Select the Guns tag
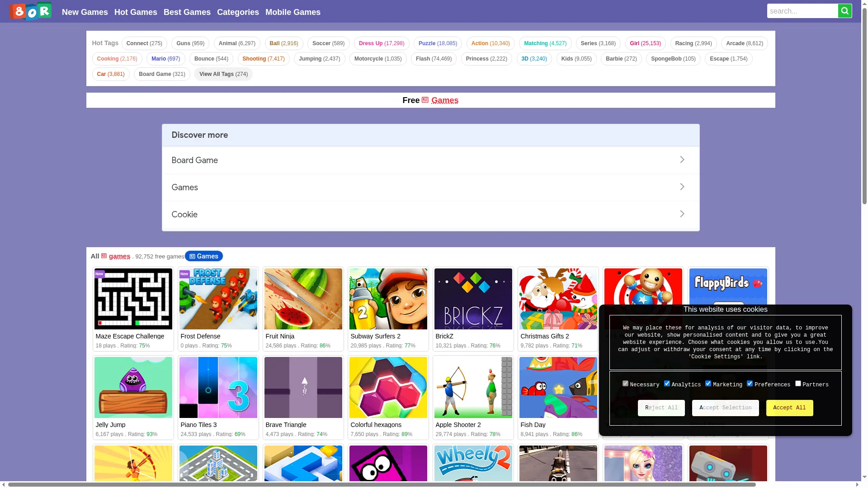Viewport: 868px width, 488px height. [190, 43]
